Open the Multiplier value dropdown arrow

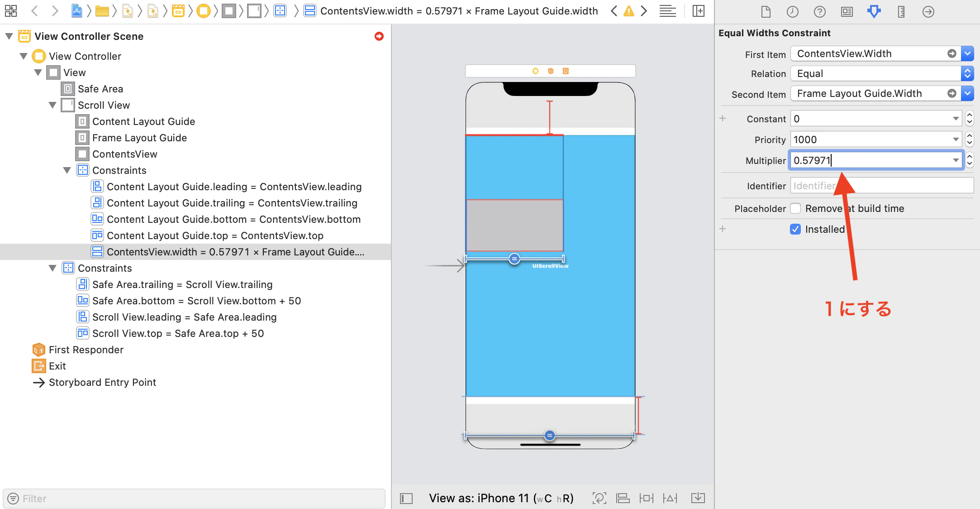[x=956, y=160]
